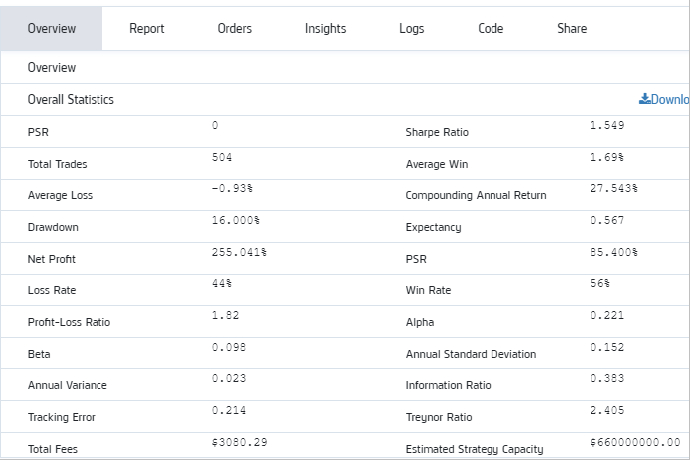This screenshot has height=460, width=690.
Task: Click the Overview section heading
Action: 52,67
